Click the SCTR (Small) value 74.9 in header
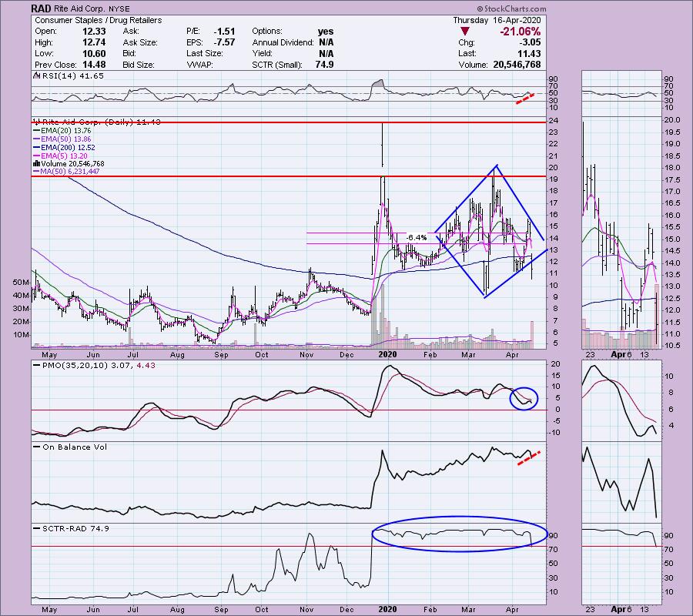Screen dimensions: 693x616 (325, 65)
